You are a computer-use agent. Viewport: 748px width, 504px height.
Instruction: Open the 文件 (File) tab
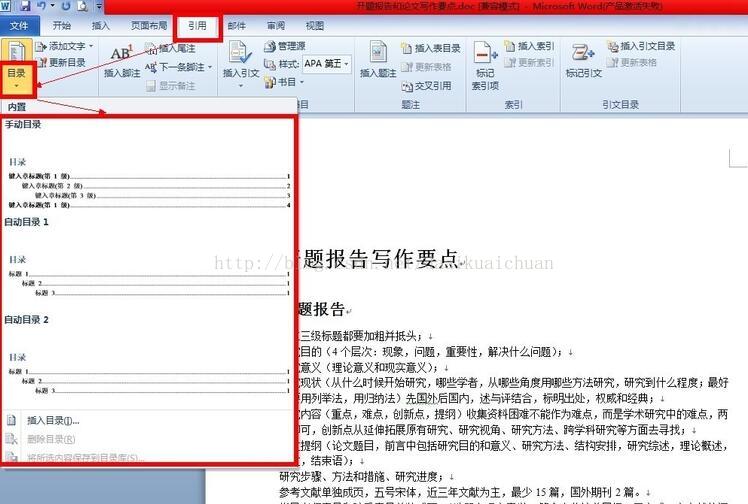coord(19,26)
